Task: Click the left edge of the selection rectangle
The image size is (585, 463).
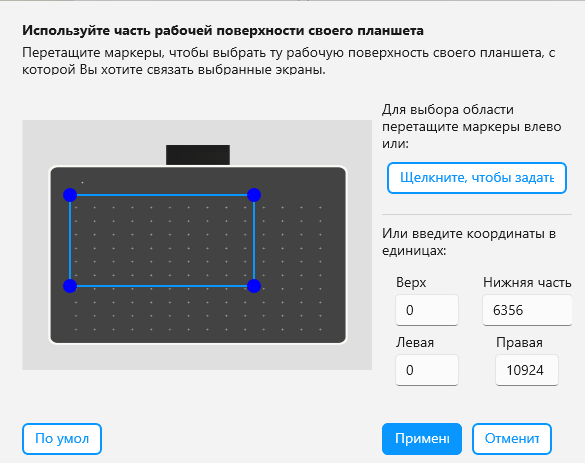Action: click(x=70, y=240)
